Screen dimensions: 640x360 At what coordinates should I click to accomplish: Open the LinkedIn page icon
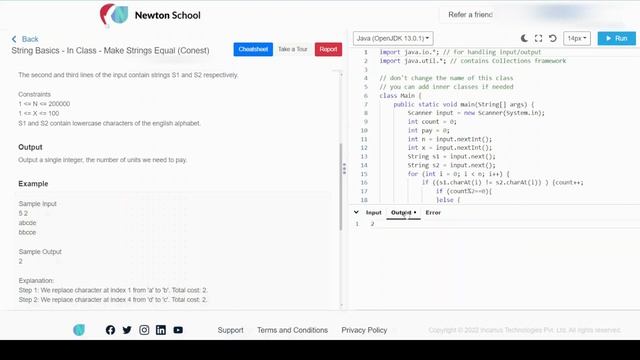click(x=161, y=330)
